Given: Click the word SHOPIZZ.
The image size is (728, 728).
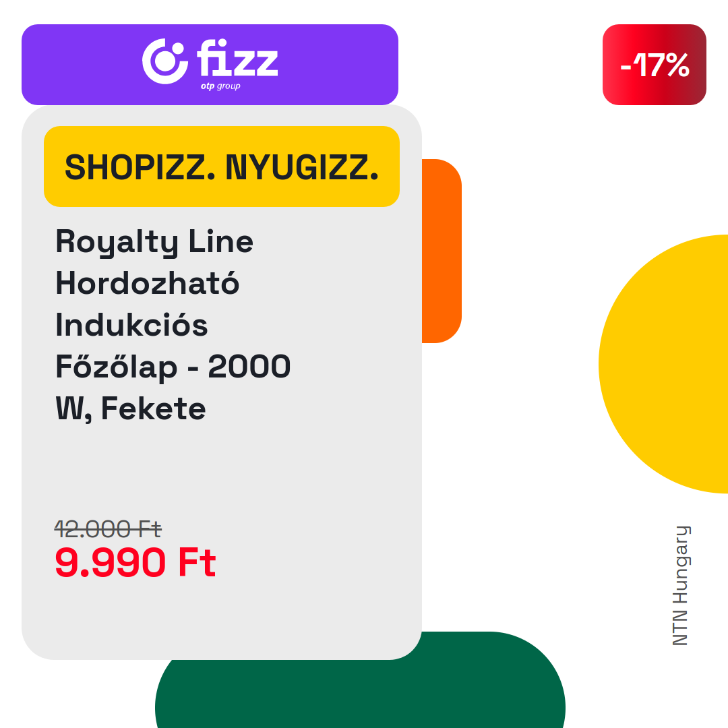Looking at the screenshot, I should [140, 167].
